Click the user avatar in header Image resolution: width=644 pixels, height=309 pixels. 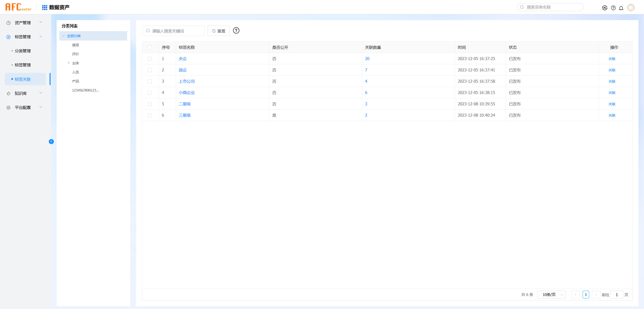click(x=631, y=8)
